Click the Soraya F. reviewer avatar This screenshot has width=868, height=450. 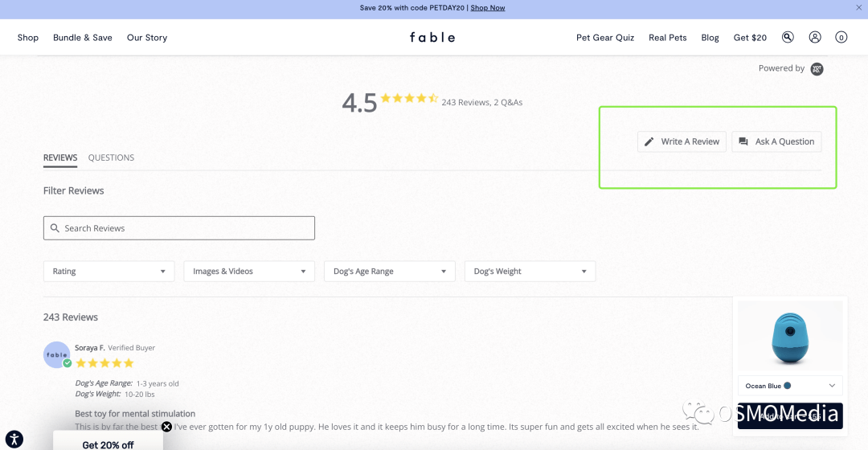tap(56, 355)
